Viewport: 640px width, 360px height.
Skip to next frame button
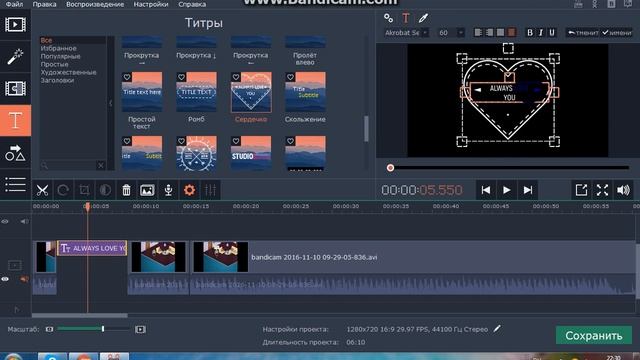pyautogui.click(x=528, y=190)
